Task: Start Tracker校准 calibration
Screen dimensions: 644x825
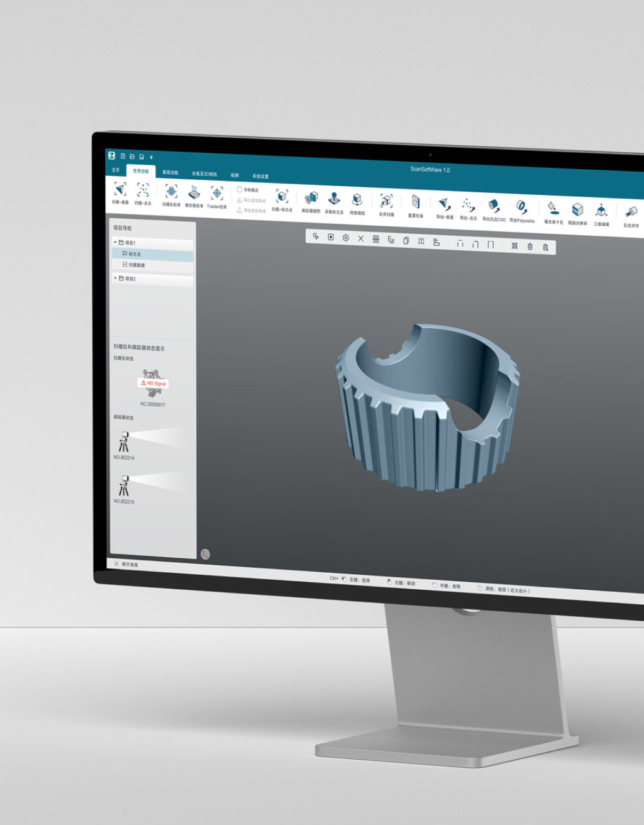Action: [x=216, y=194]
